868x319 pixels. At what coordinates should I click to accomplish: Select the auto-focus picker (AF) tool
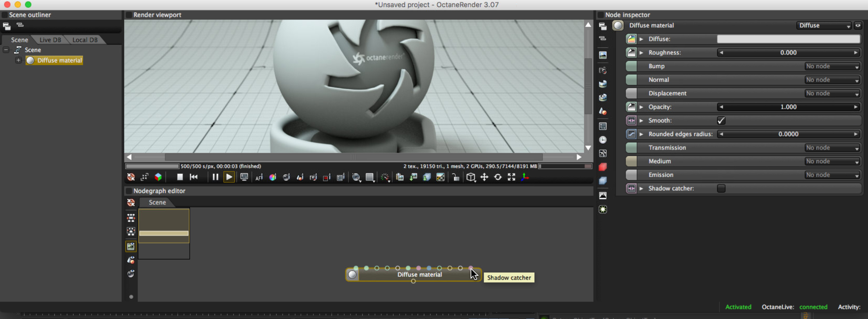(259, 177)
